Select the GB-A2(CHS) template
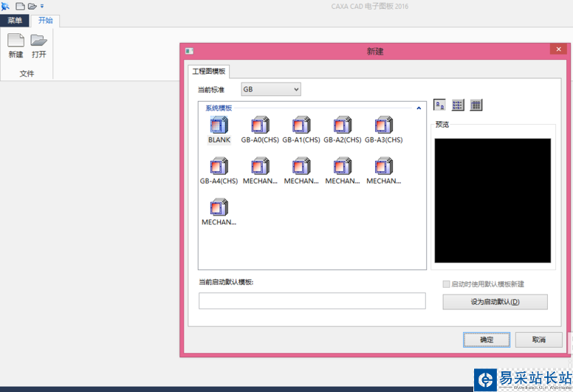Viewport: 573px width, 392px height. (x=343, y=130)
